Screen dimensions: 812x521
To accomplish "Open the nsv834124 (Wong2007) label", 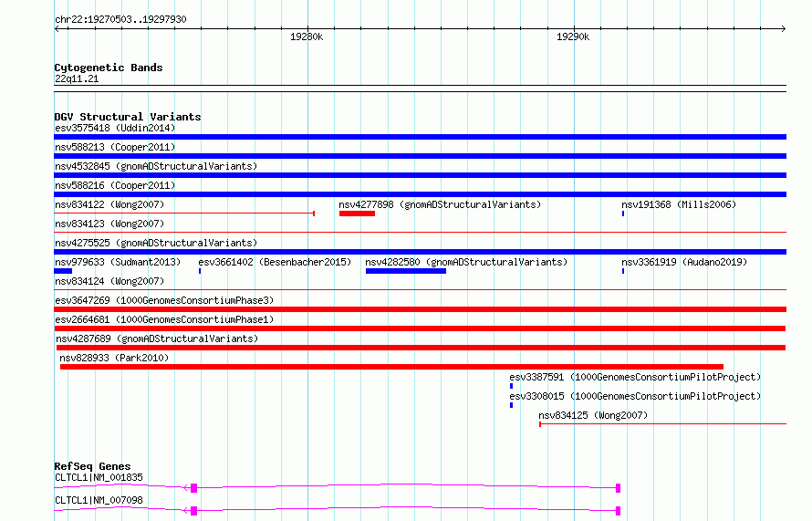I will coord(109,281).
